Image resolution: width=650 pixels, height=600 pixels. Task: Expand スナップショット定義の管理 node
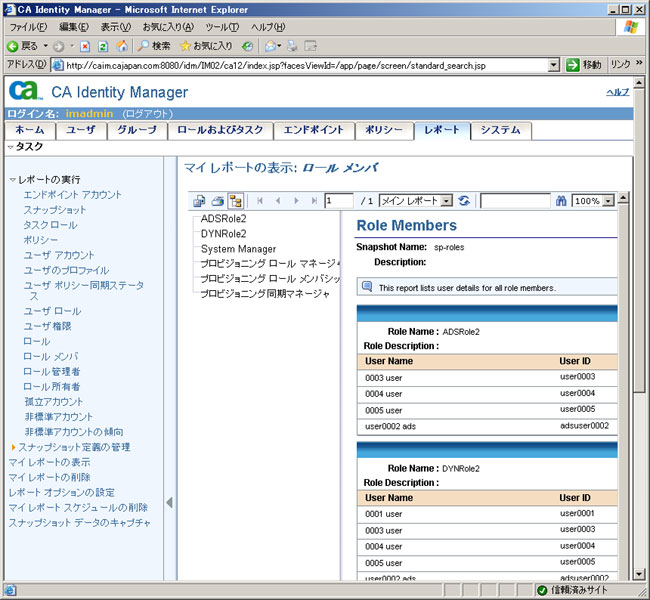click(13, 447)
